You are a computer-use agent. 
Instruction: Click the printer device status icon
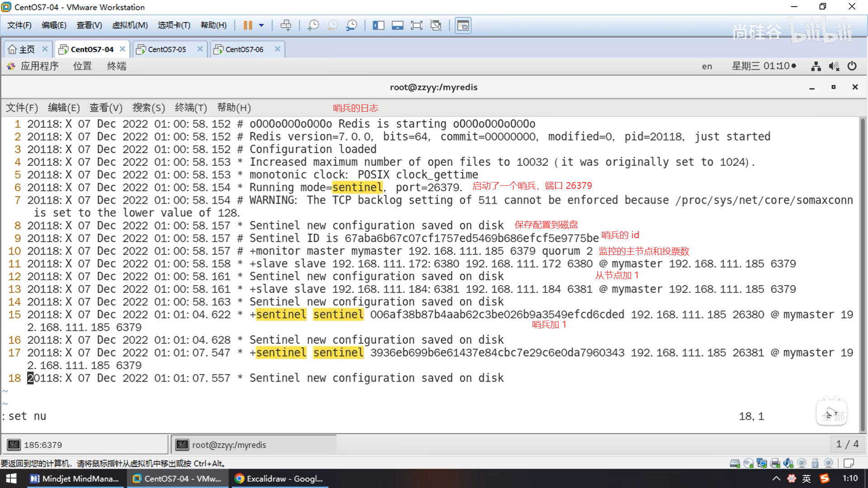(x=775, y=463)
